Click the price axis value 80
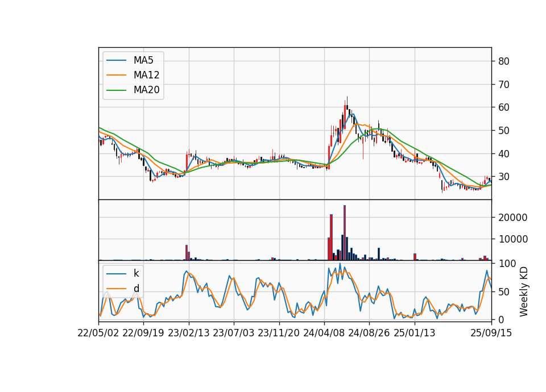 click(504, 61)
